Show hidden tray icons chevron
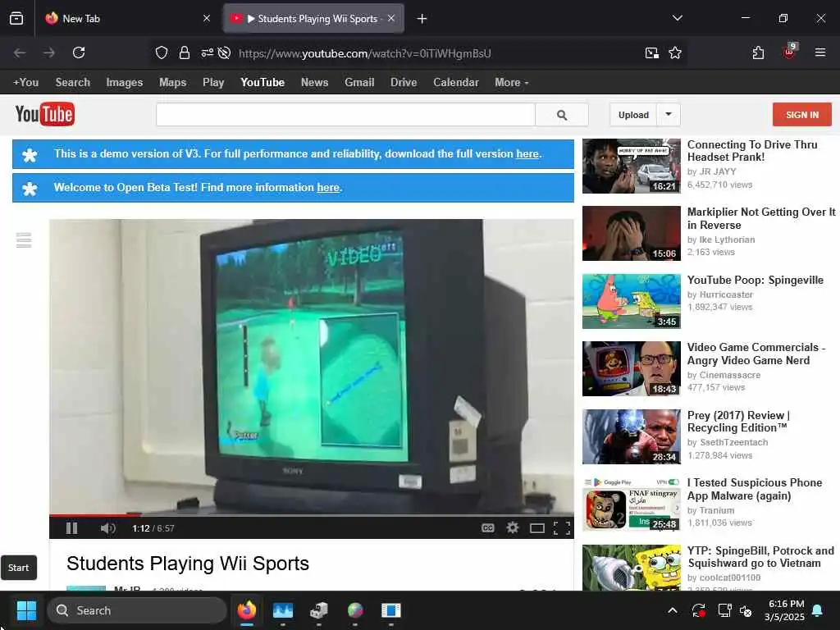This screenshot has width=840, height=630. [x=673, y=610]
